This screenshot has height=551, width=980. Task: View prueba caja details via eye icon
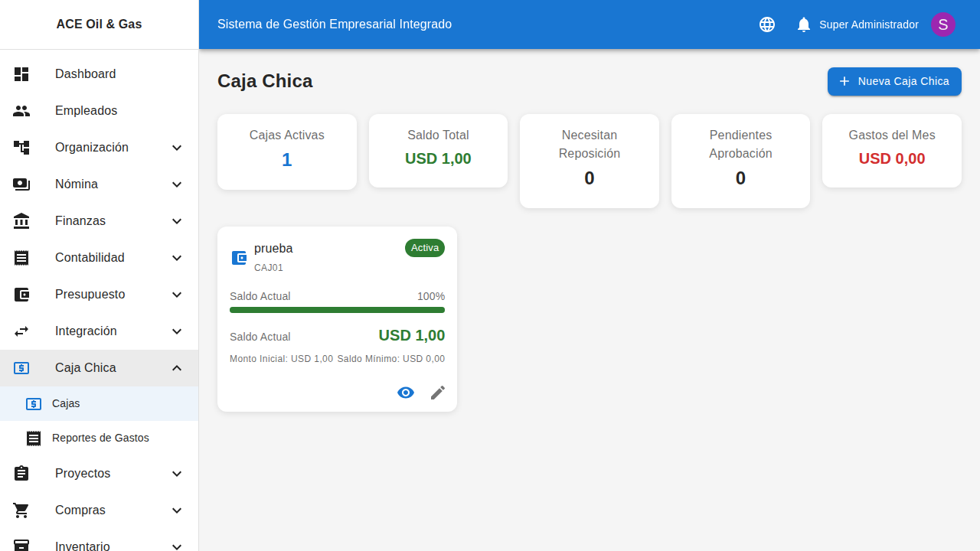[405, 393]
